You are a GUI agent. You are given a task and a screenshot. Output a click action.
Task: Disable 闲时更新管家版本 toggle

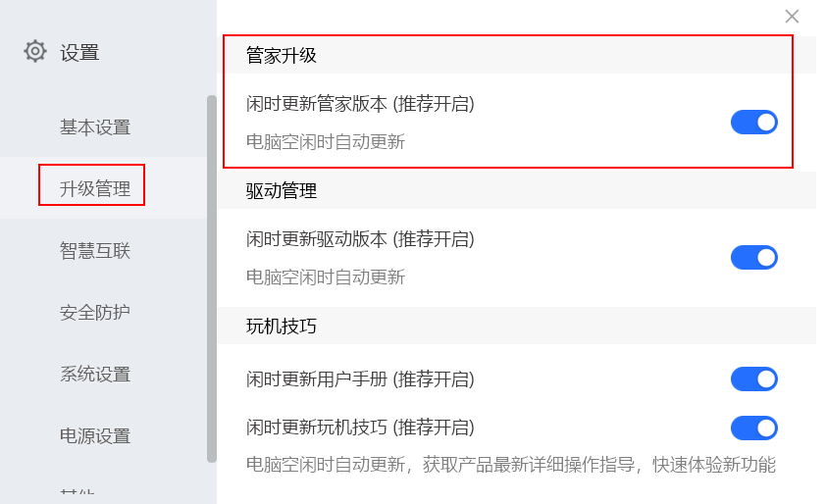(x=753, y=123)
